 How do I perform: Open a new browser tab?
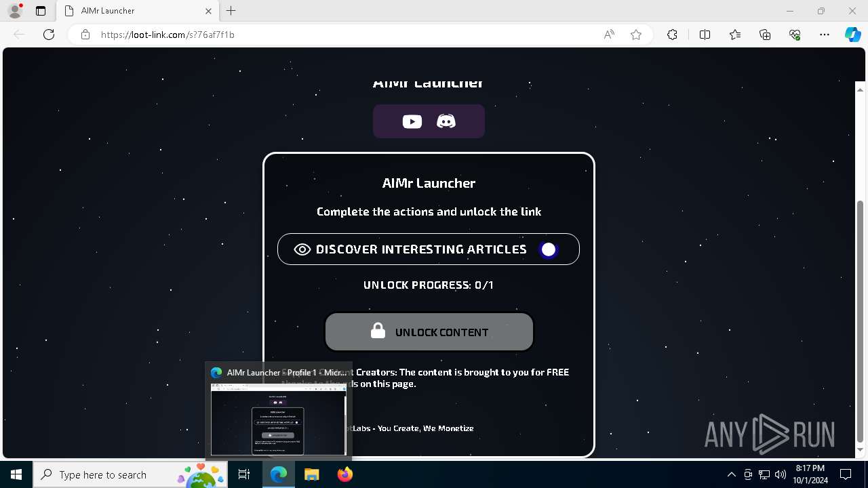click(x=231, y=11)
